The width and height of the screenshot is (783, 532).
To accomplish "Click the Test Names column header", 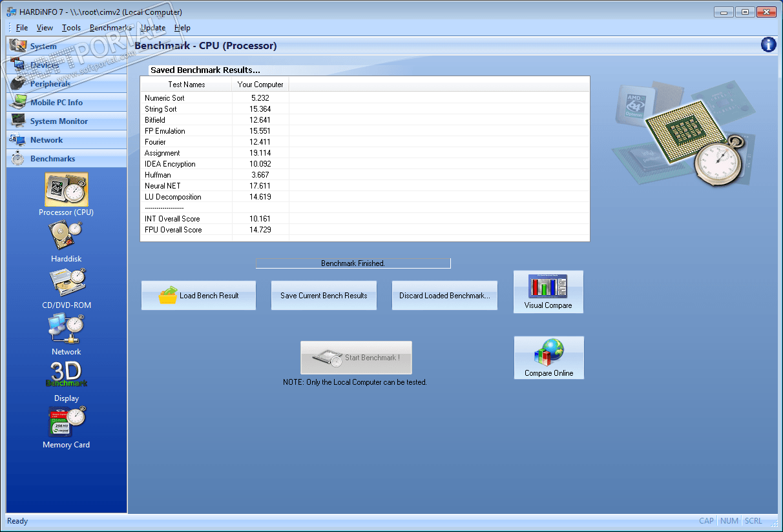I will click(187, 85).
